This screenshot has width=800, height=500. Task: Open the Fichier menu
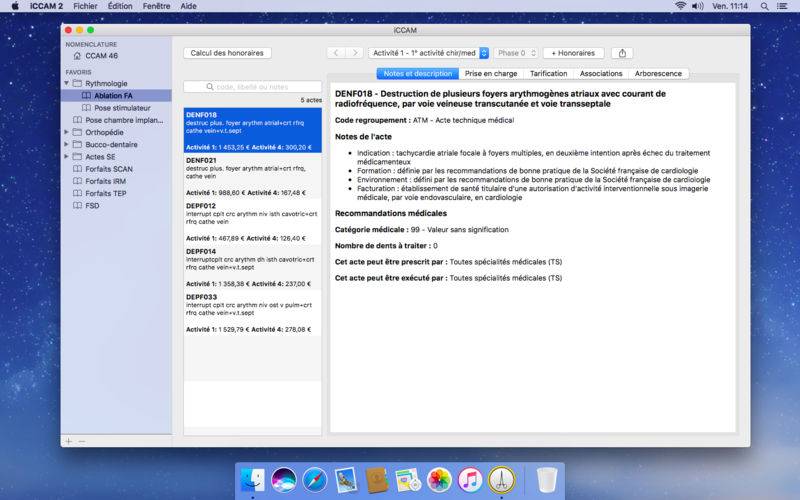pyautogui.click(x=85, y=6)
